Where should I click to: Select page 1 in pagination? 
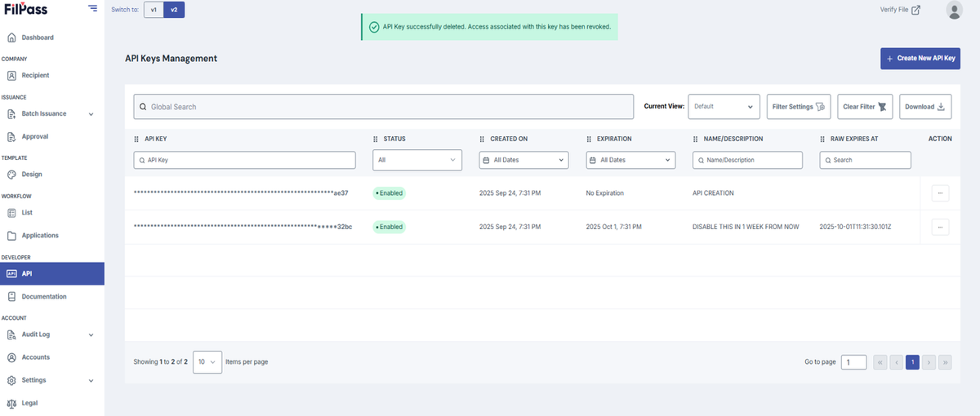point(912,361)
